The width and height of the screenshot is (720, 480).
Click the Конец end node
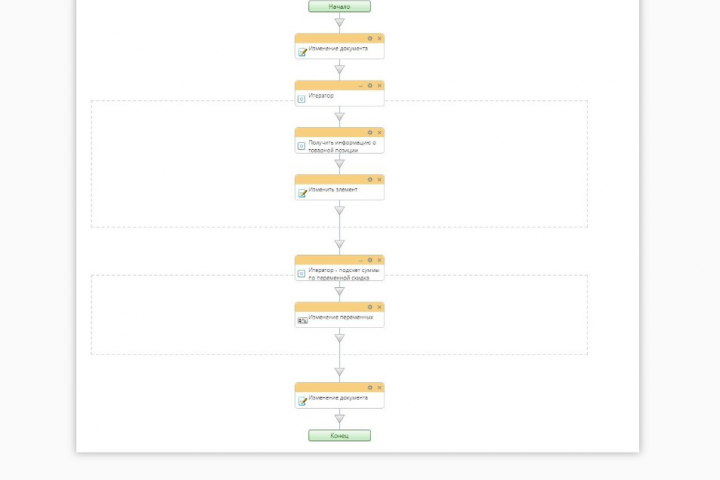(339, 435)
